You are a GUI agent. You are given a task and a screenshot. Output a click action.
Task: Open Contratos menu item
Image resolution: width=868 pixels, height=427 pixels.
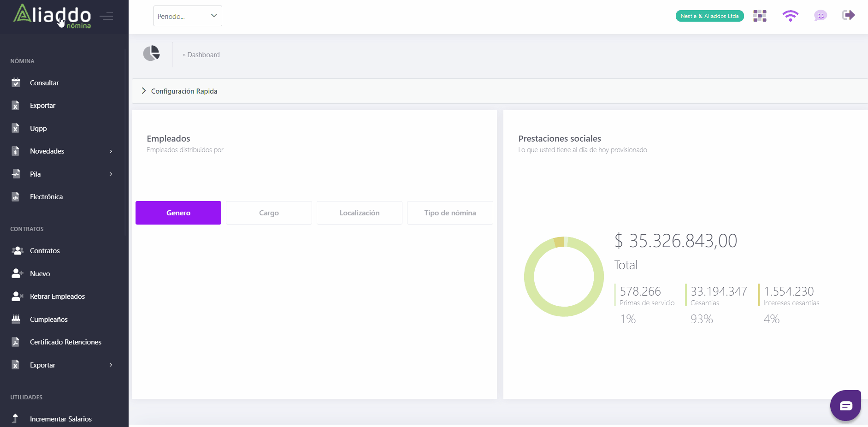coord(45,251)
